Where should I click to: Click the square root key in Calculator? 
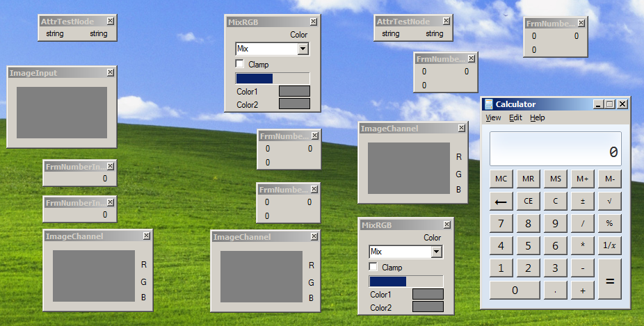coord(609,201)
